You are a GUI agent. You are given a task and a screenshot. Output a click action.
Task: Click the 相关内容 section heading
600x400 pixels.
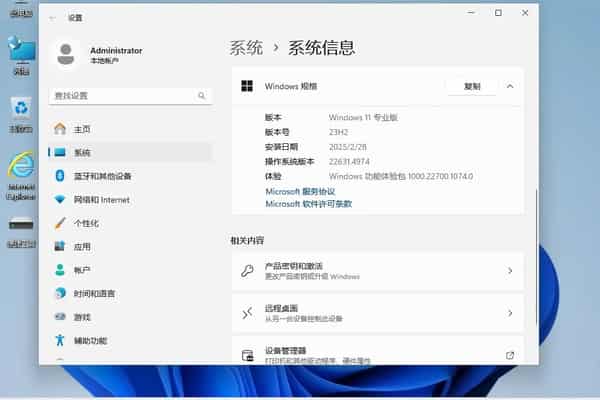click(x=247, y=240)
